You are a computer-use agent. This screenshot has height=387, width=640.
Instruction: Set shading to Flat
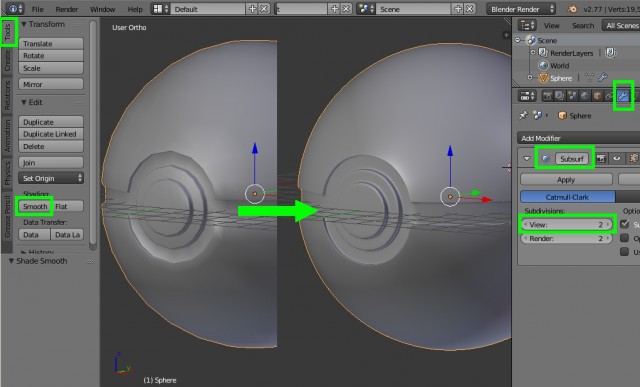(68, 206)
